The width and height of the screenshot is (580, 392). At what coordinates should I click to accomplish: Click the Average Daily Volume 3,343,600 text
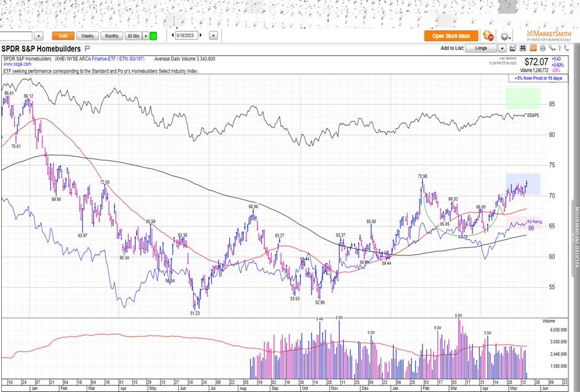coord(184,59)
